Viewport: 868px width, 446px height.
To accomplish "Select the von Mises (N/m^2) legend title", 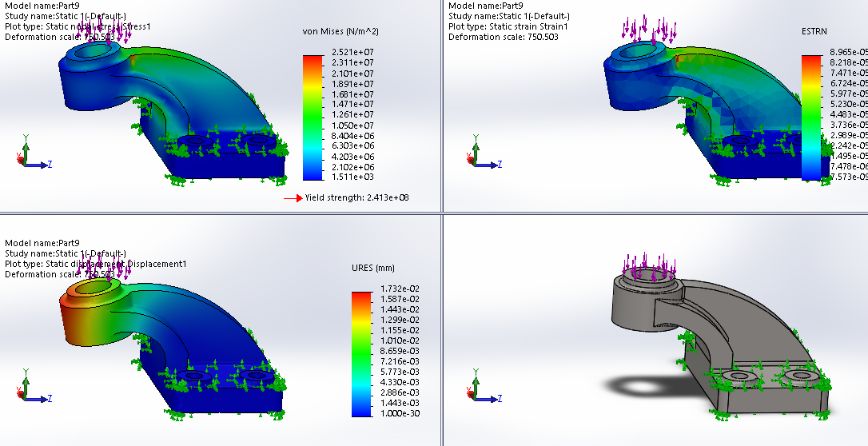I will 340,31.
